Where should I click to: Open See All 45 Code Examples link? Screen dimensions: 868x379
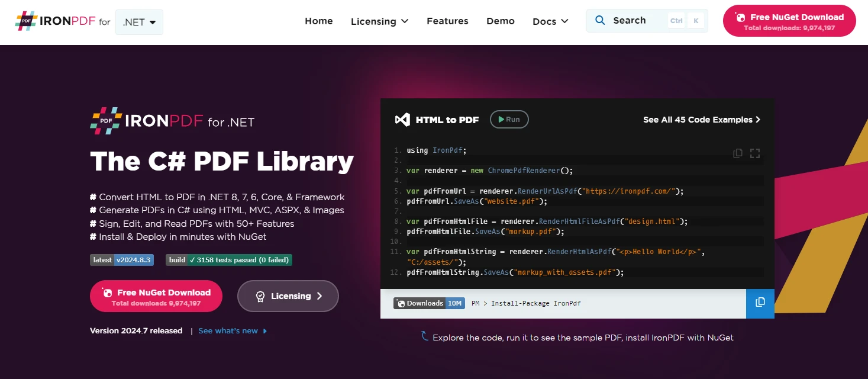[702, 120]
